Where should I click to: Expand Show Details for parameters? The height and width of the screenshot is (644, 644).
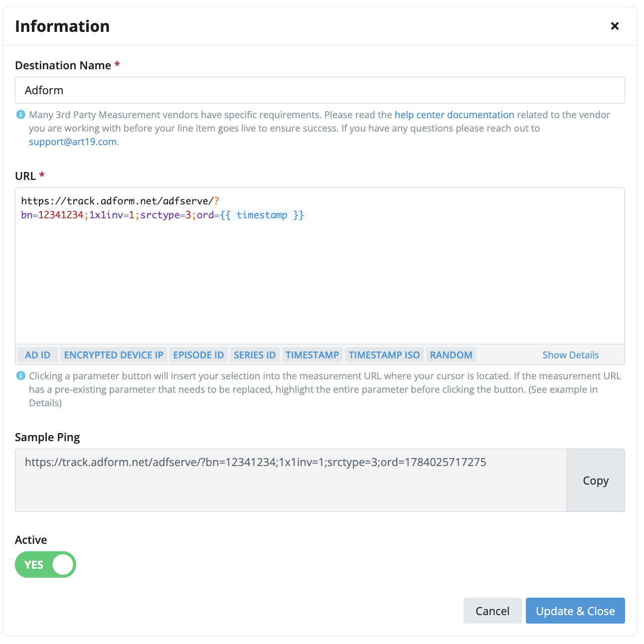571,355
